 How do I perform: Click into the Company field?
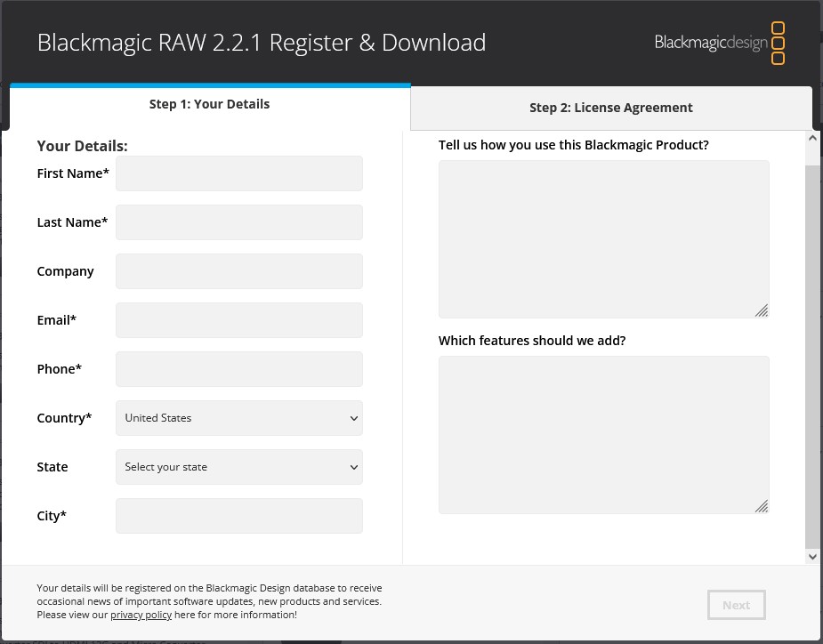point(238,270)
